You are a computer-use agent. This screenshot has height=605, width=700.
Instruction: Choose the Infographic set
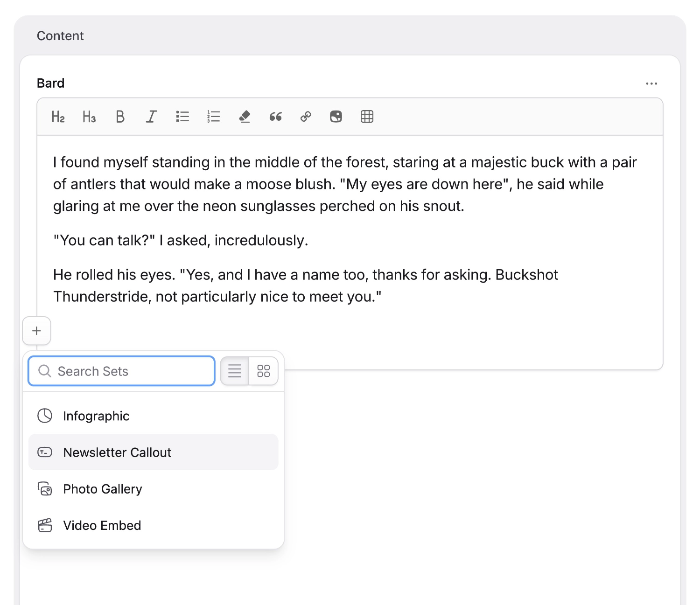pyautogui.click(x=96, y=416)
